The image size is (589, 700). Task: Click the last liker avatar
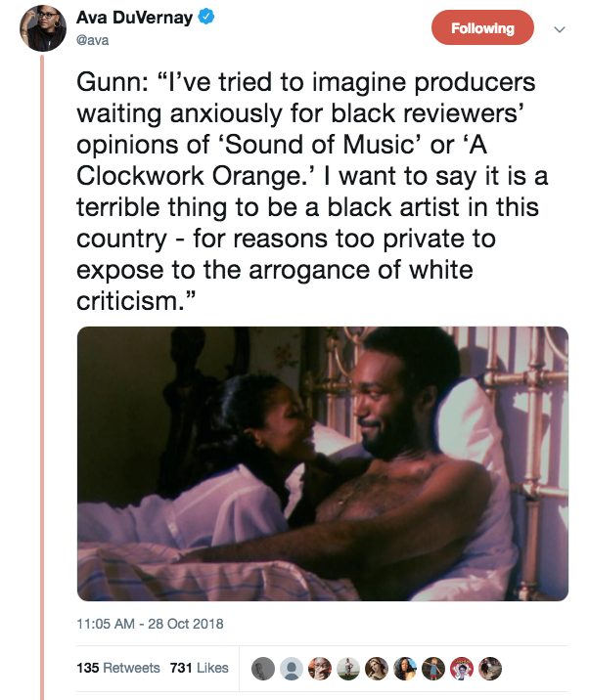(490, 668)
